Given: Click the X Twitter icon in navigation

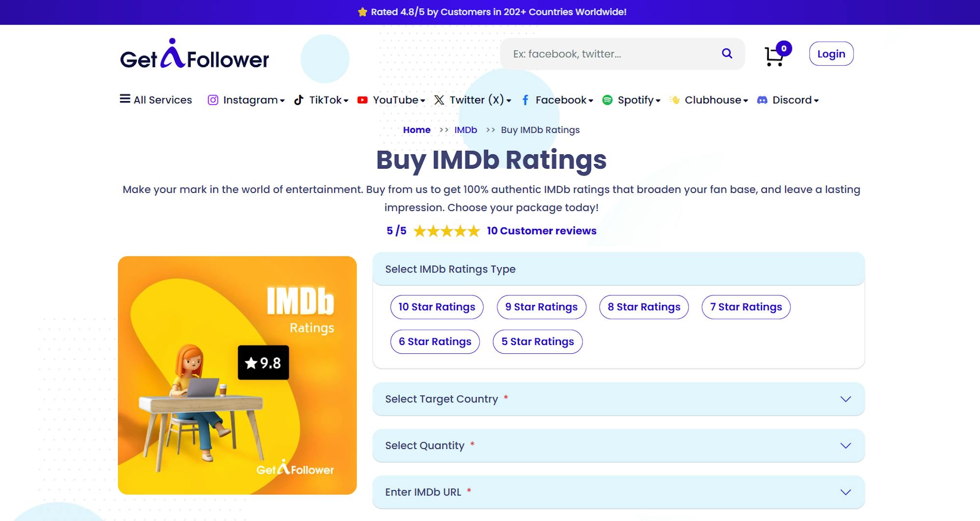Looking at the screenshot, I should 439,100.
